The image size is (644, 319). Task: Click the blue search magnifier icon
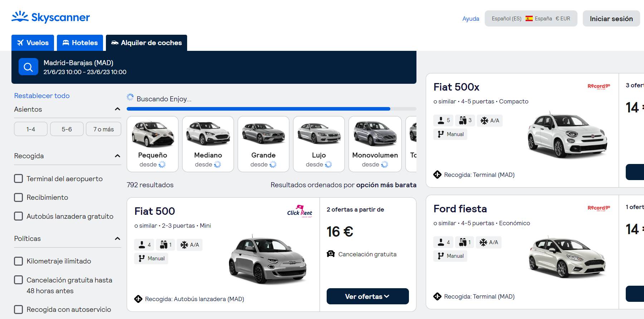click(x=28, y=67)
